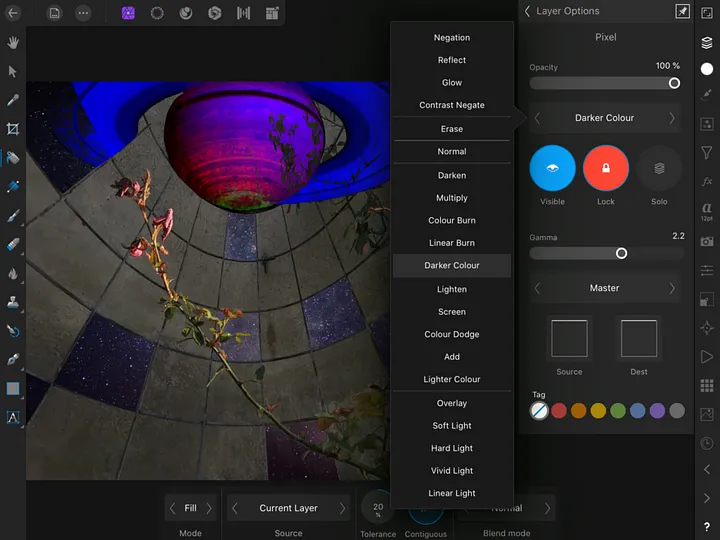Choose Soft Light blend mode

coord(452,426)
